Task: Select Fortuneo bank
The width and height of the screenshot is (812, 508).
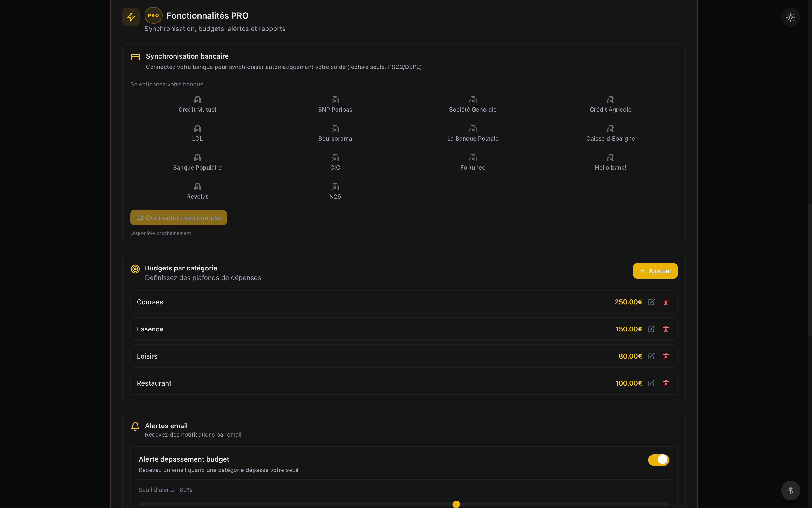Action: pos(473,163)
